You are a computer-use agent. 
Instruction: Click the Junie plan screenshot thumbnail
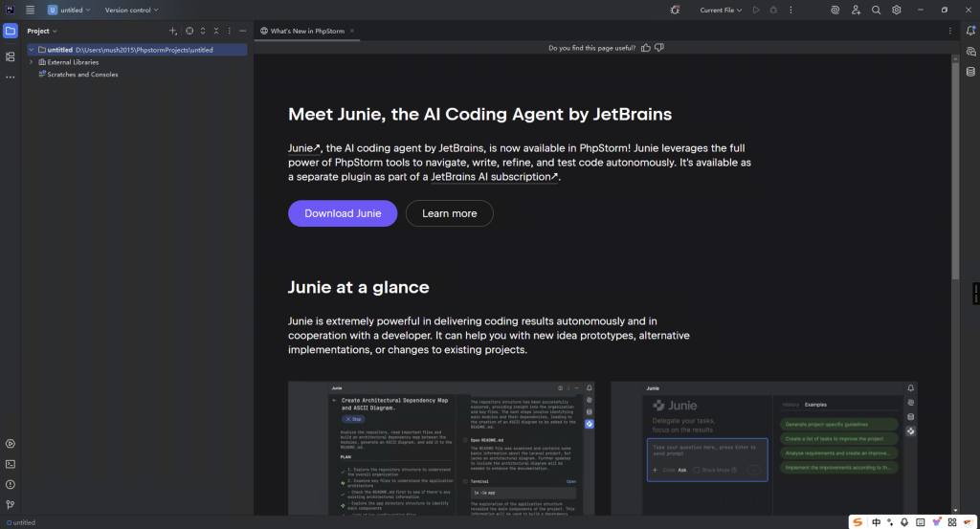(x=441, y=449)
